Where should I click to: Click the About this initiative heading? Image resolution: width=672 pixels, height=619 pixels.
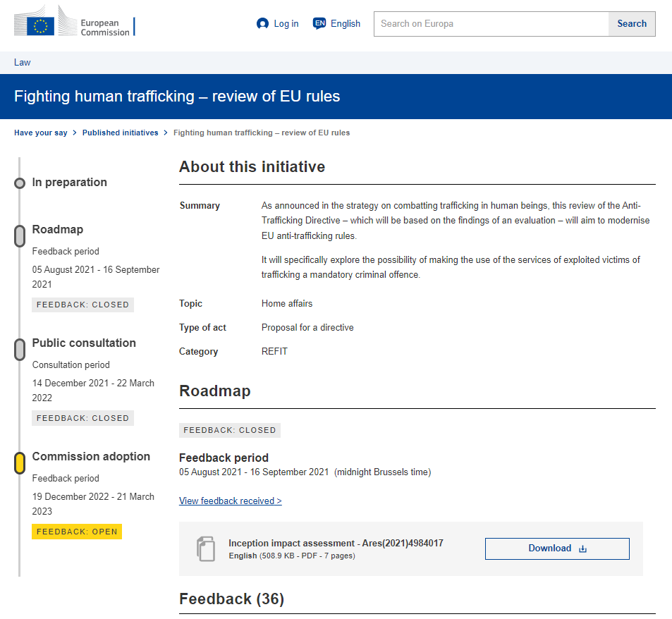[252, 166]
